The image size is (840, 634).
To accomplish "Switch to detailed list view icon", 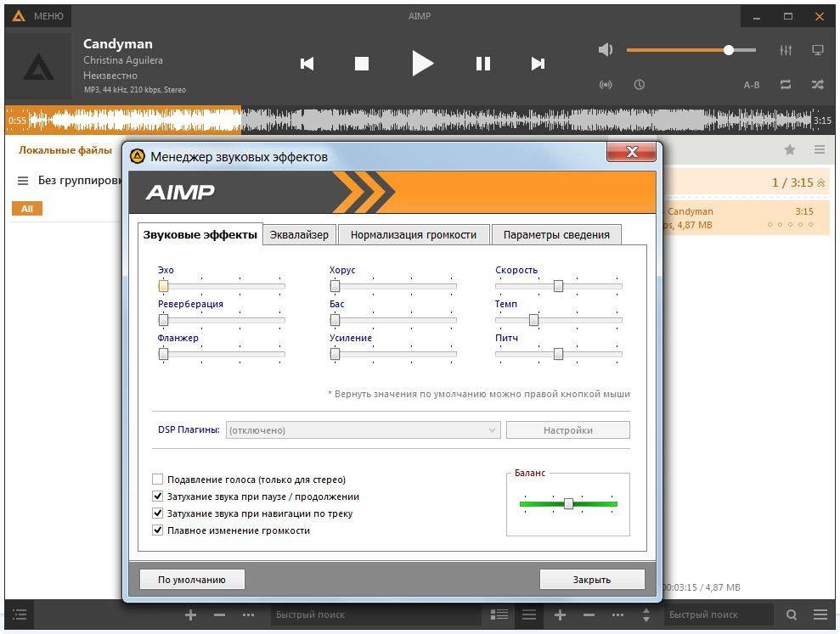I will tap(499, 614).
